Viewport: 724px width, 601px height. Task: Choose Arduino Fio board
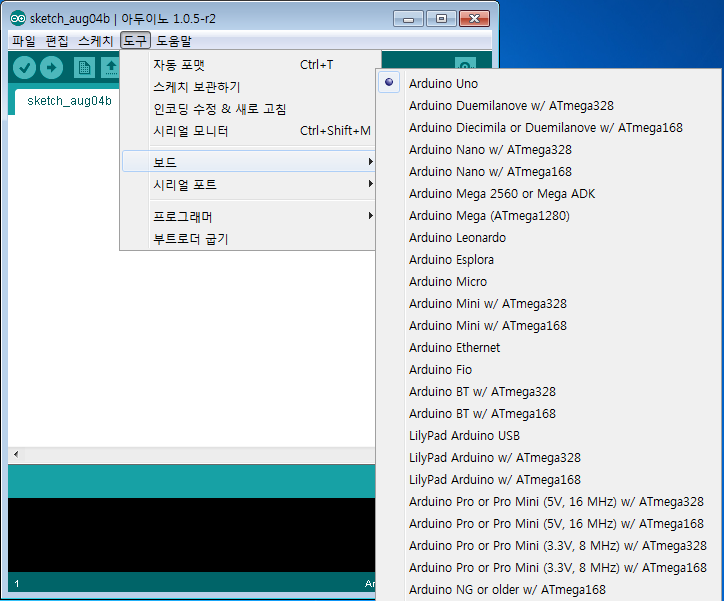coord(549,370)
